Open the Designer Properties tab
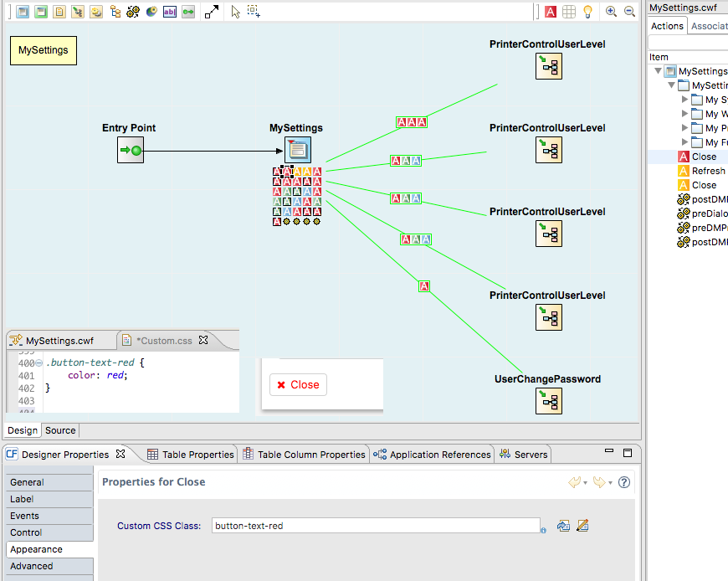This screenshot has width=728, height=581. point(65,455)
